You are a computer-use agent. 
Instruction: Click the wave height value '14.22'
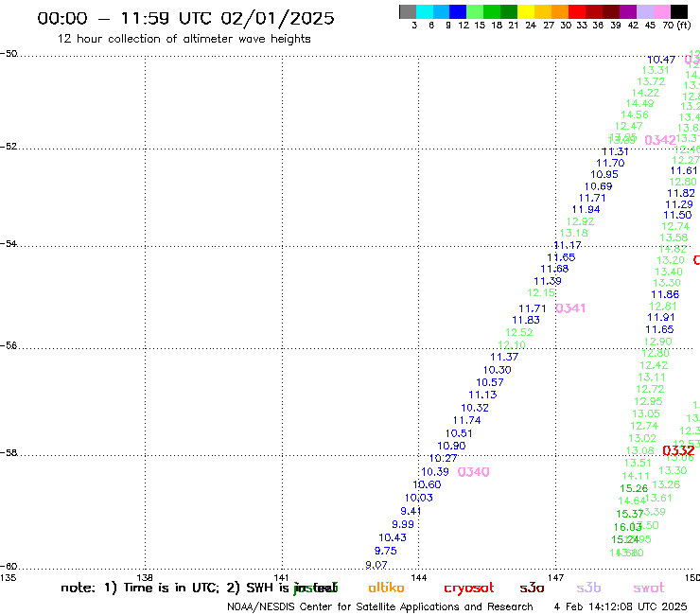tap(645, 93)
